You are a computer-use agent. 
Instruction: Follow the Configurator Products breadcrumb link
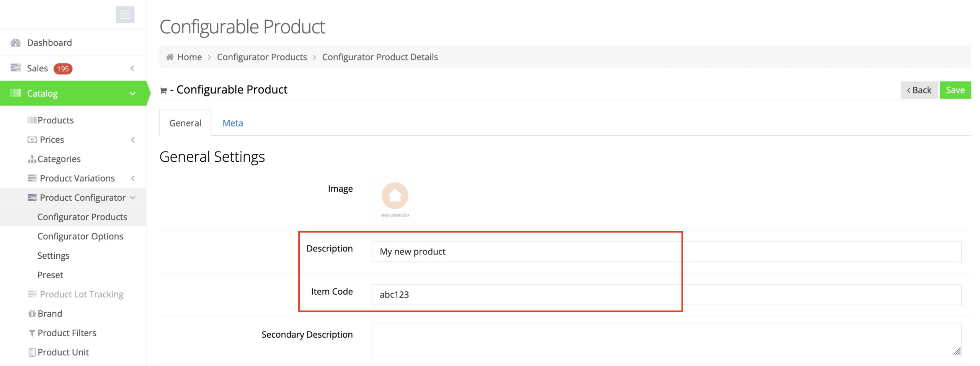[262, 57]
